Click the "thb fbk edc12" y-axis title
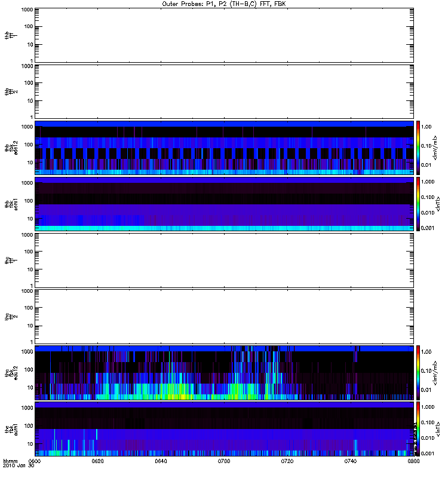This screenshot has width=448, height=478. (x=11, y=148)
